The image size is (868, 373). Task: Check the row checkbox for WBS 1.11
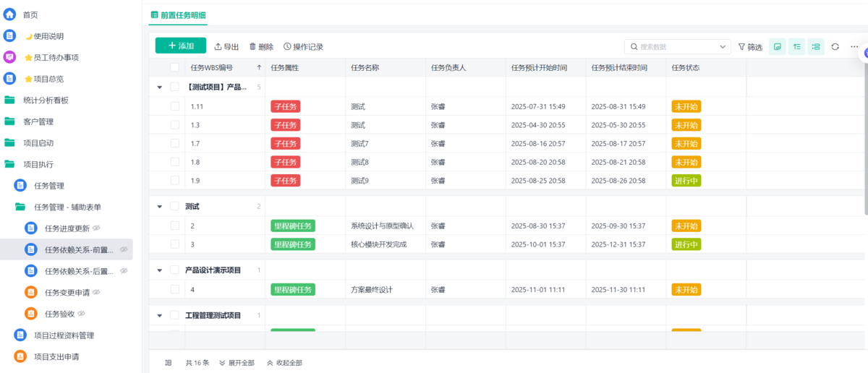pos(174,106)
